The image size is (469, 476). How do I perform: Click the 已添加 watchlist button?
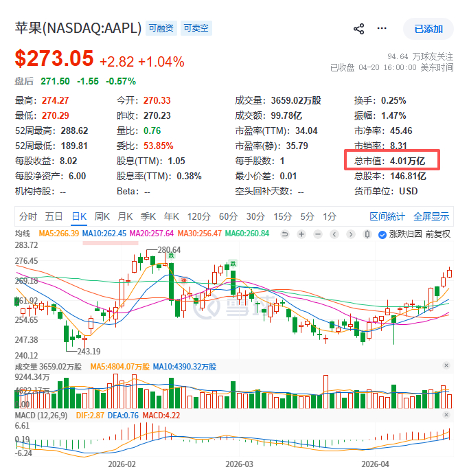[x=428, y=29]
